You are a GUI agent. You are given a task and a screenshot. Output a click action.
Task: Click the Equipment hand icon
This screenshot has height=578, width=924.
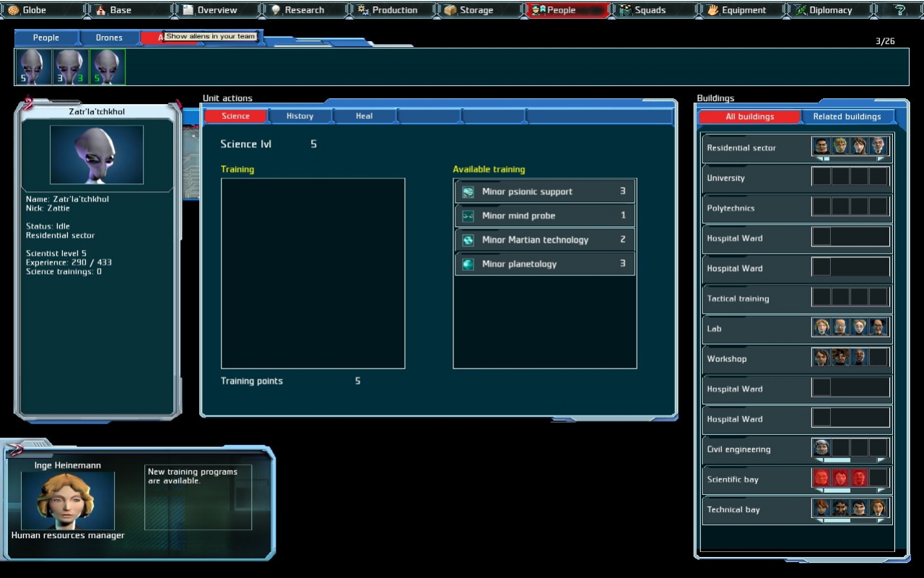pyautogui.click(x=712, y=10)
